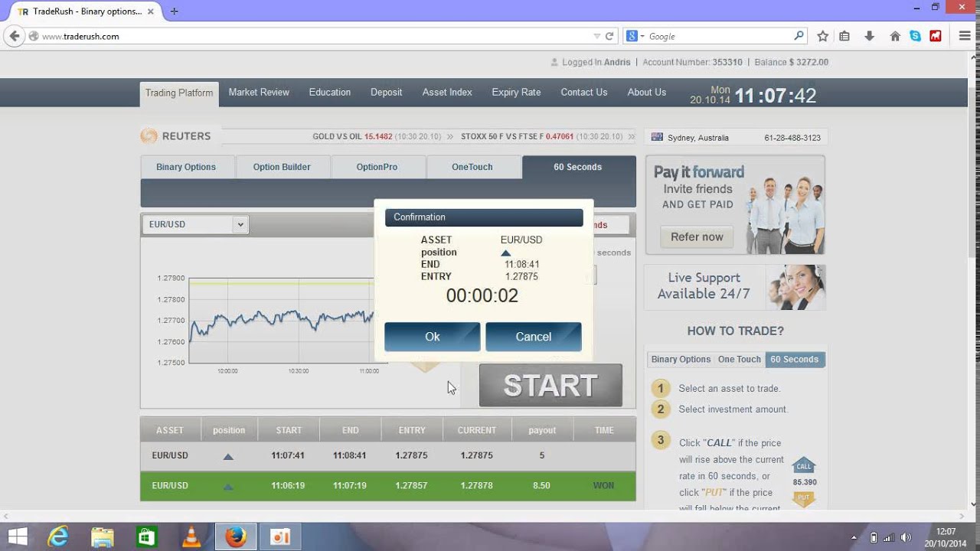Open the About Us page
Viewport: 980px width, 551px height.
pos(647,92)
